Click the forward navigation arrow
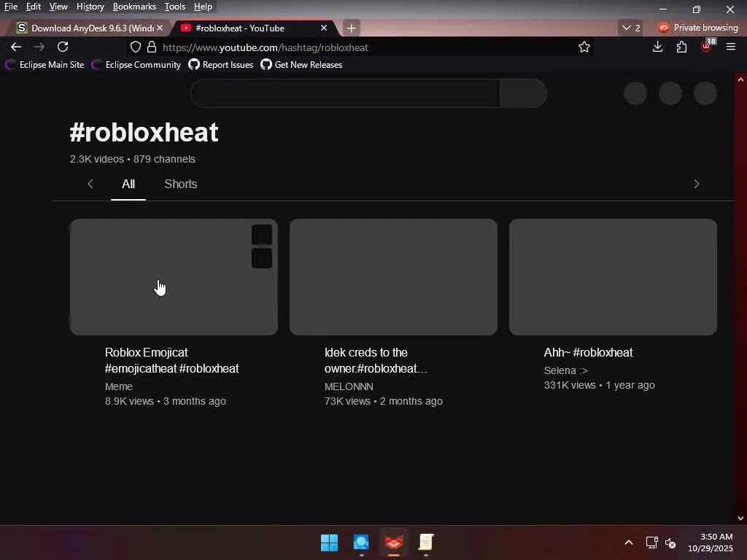The width and height of the screenshot is (747, 560). coord(39,47)
